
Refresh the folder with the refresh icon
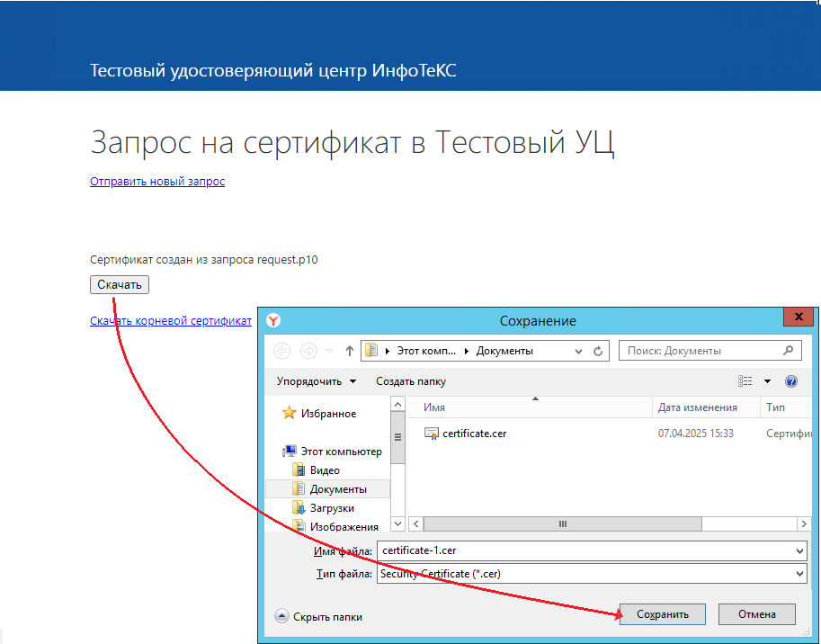pyautogui.click(x=598, y=352)
